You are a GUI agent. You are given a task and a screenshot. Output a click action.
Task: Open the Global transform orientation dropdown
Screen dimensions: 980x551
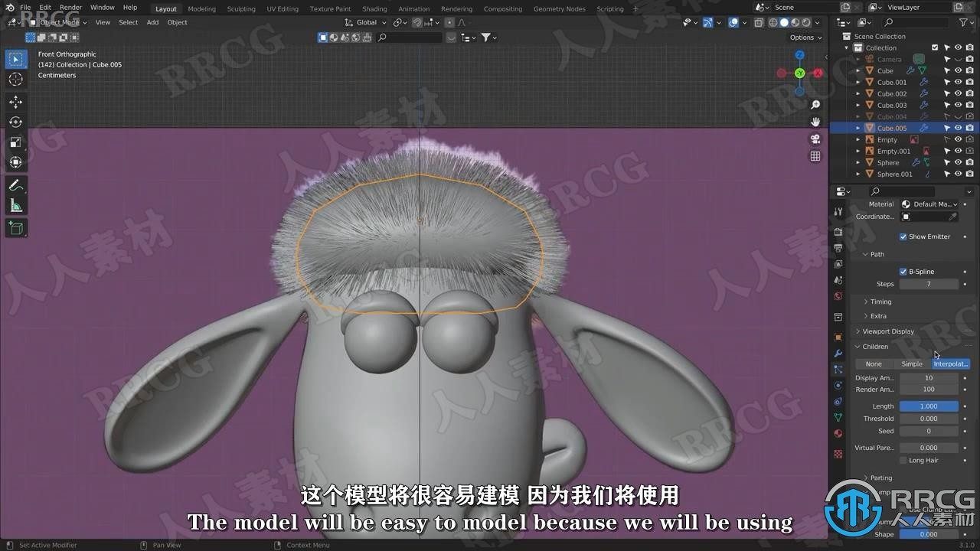pyautogui.click(x=366, y=22)
